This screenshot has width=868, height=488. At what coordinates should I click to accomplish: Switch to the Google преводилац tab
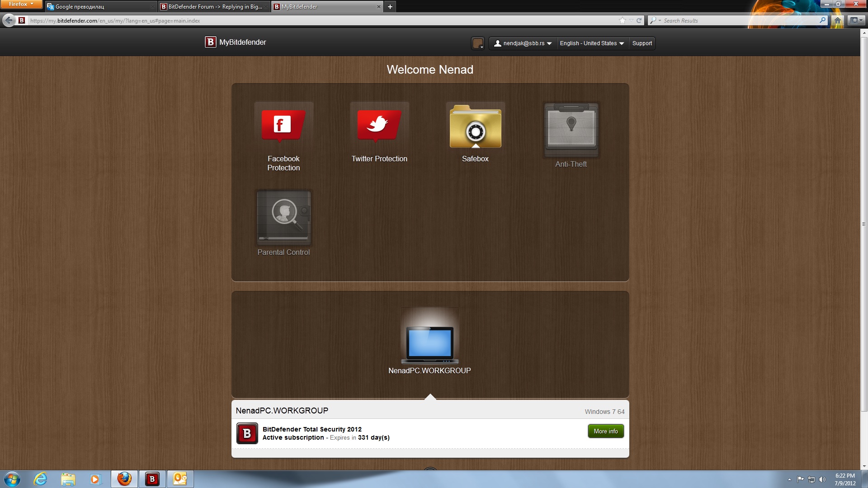[x=101, y=7]
